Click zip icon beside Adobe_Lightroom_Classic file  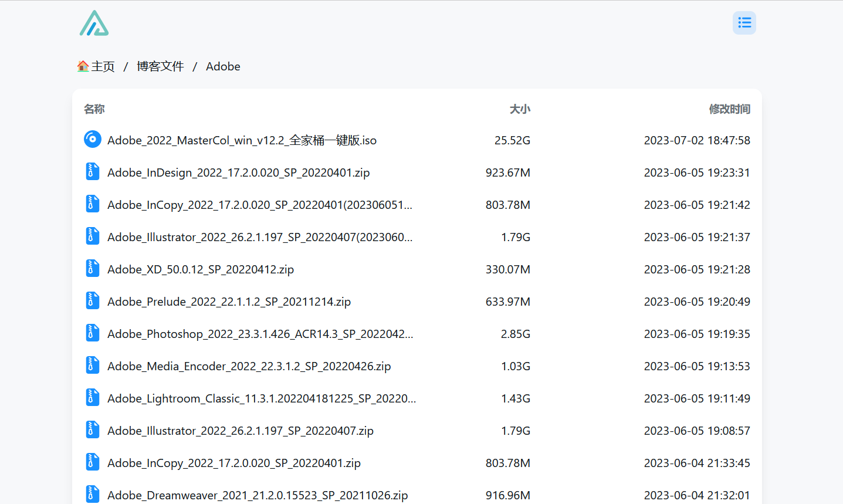click(x=93, y=397)
